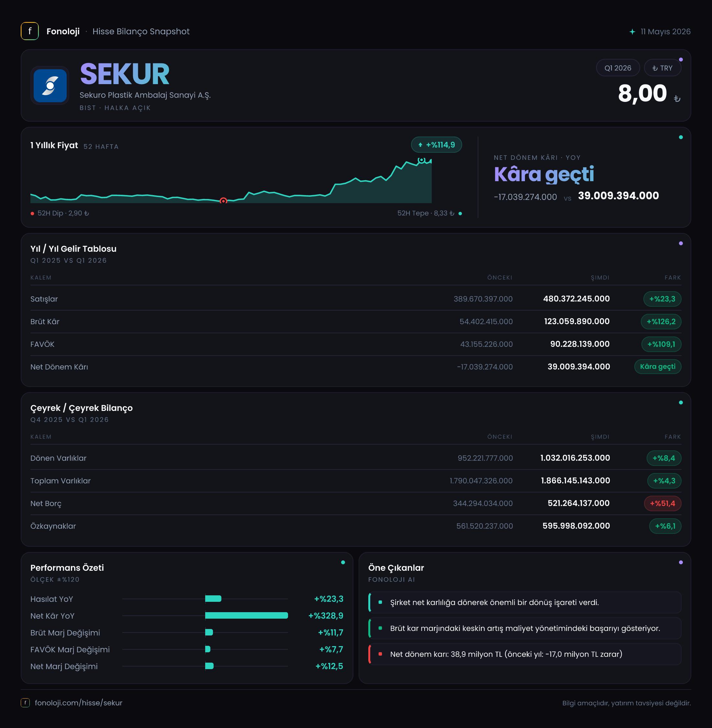The width and height of the screenshot is (712, 728).
Task: Click the "Yıl / Yıl Gelir Tablosu" section title
Action: pos(73,249)
